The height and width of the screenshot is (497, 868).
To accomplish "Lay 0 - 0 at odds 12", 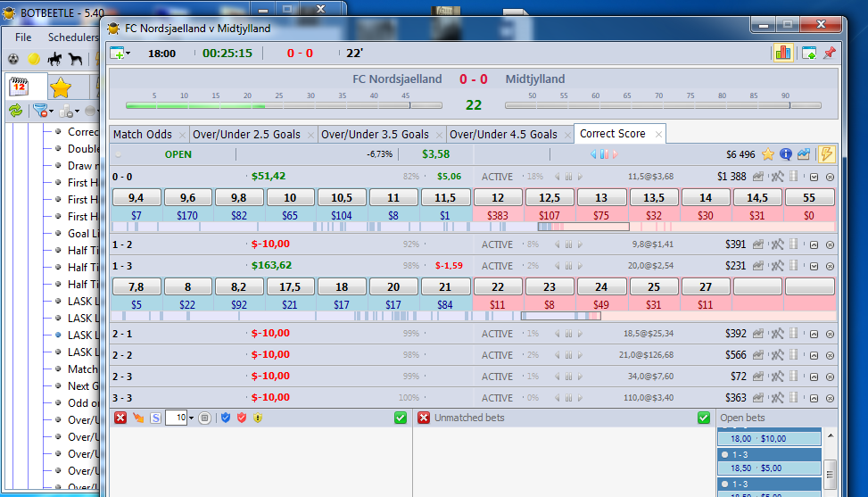I will 497,197.
